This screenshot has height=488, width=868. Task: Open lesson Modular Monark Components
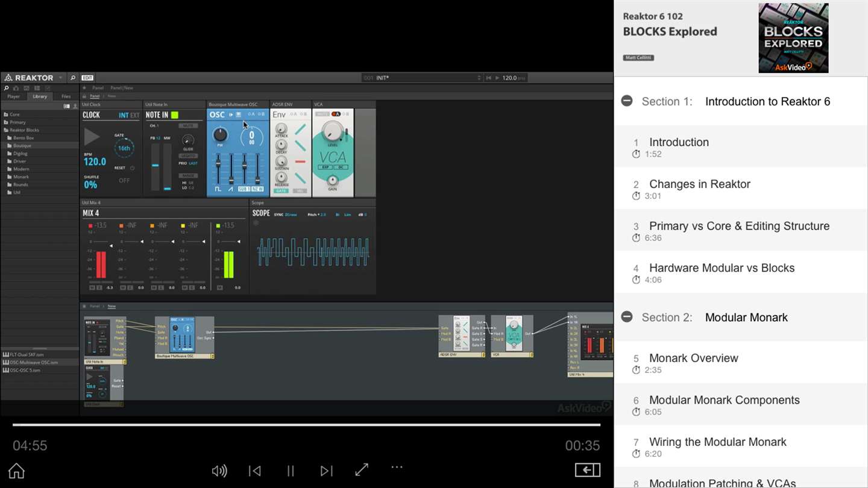coord(740,404)
